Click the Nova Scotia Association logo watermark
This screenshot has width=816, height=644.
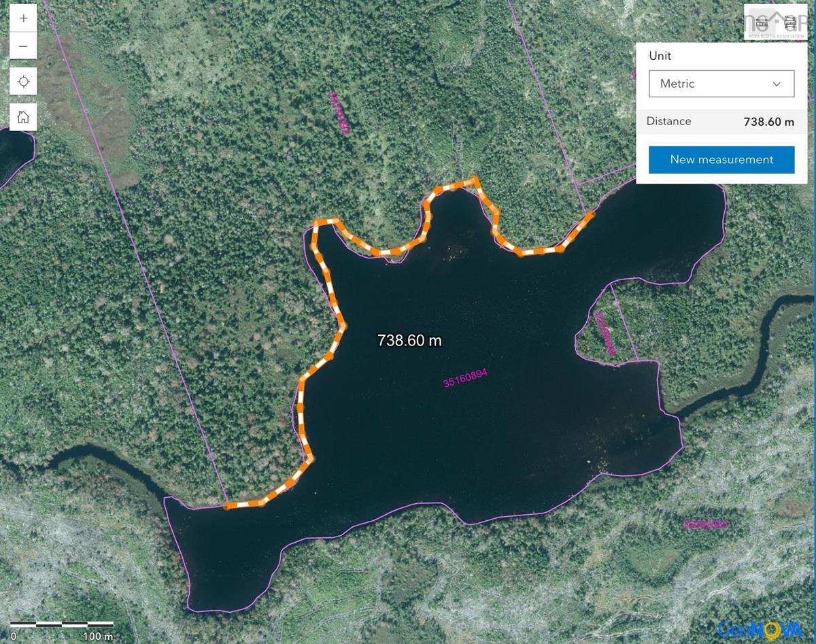(x=775, y=22)
